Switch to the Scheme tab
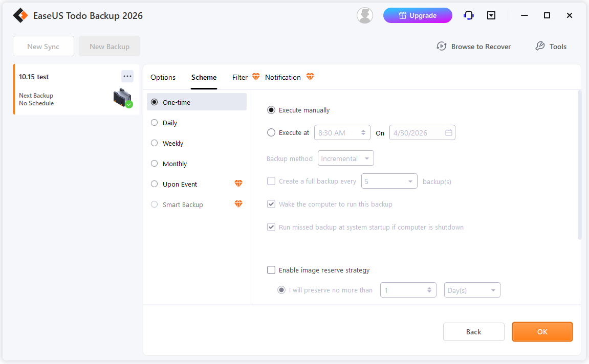Viewport: 589px width, 364px height. tap(204, 77)
